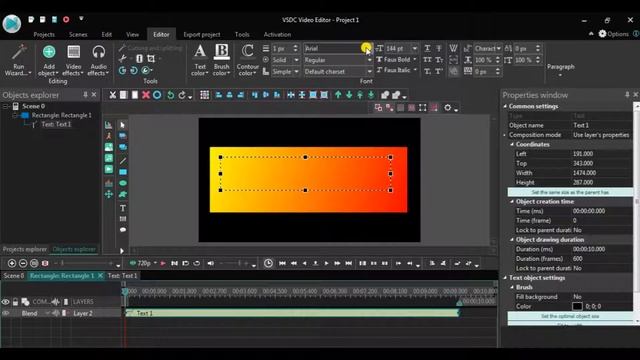This screenshot has height=360, width=640.
Task: Toggle the small caps Tt icon
Action: (439, 60)
